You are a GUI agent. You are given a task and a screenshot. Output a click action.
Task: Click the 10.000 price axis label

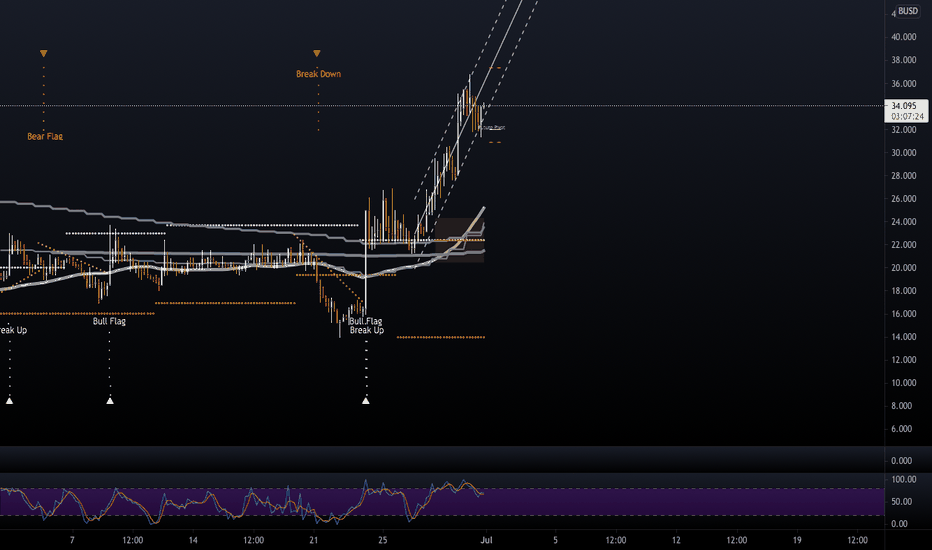click(x=903, y=383)
